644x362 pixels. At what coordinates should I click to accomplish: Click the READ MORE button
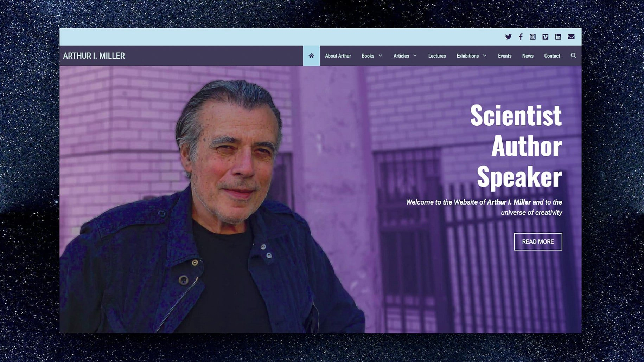[538, 241]
